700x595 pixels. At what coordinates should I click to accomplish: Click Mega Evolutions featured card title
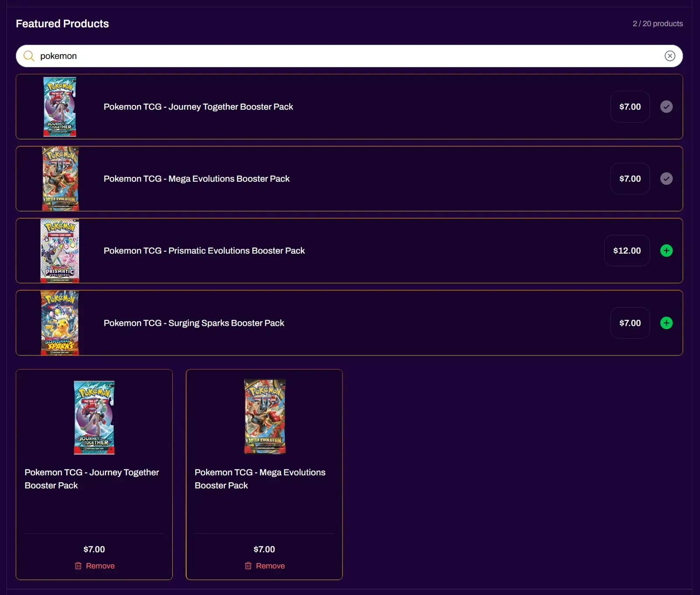point(260,479)
